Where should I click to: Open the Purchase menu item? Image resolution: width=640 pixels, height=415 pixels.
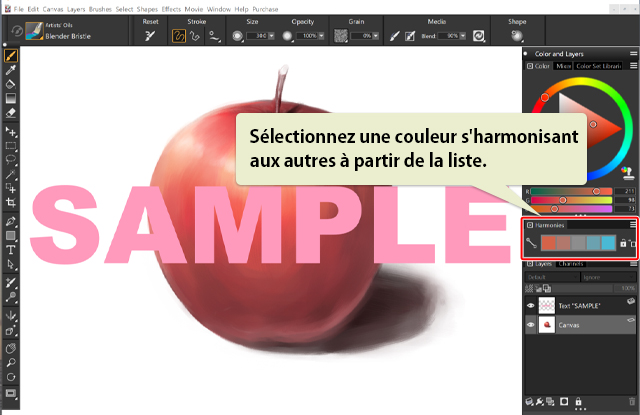(x=266, y=8)
